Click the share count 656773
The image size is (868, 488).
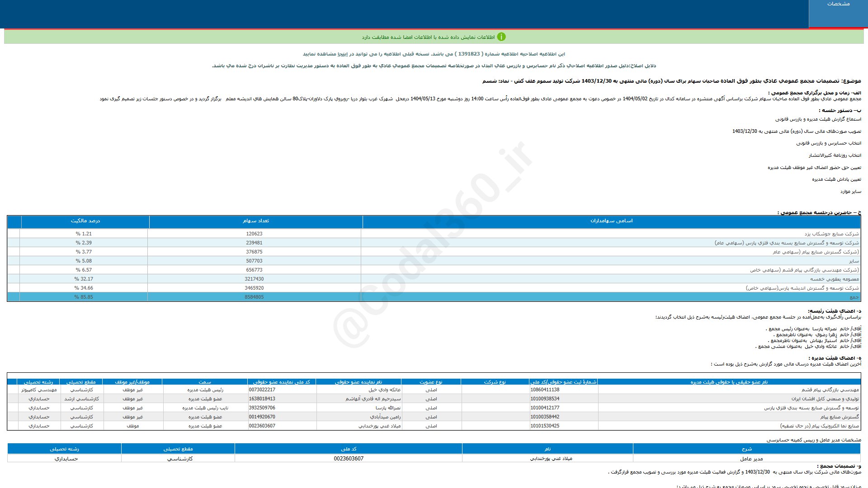coord(254,270)
